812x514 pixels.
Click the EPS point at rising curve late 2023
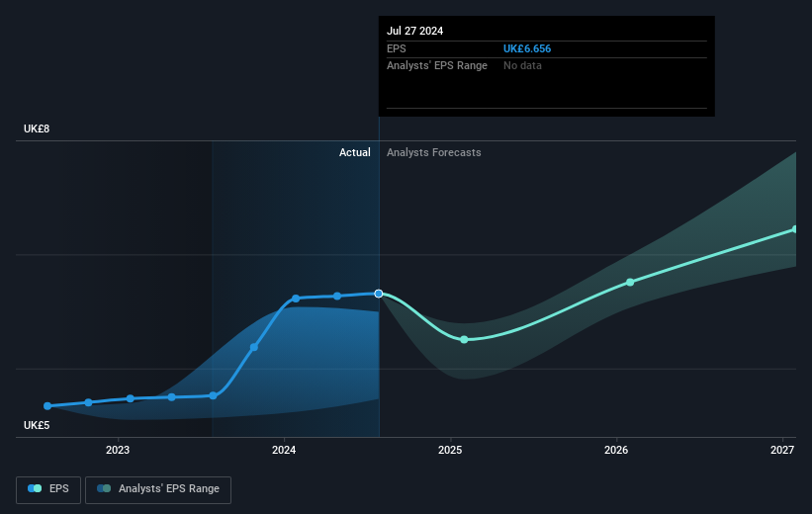254,347
